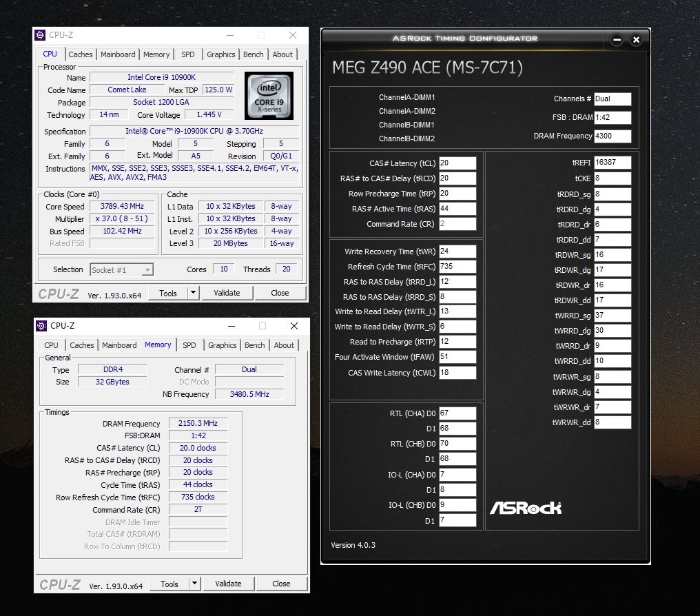This screenshot has width=700, height=616.
Task: Click the tWRRD_sg field showing 37
Action: point(612,315)
